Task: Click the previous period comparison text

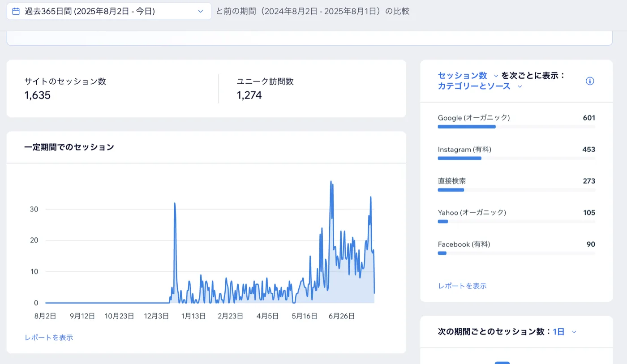Action: (x=313, y=11)
